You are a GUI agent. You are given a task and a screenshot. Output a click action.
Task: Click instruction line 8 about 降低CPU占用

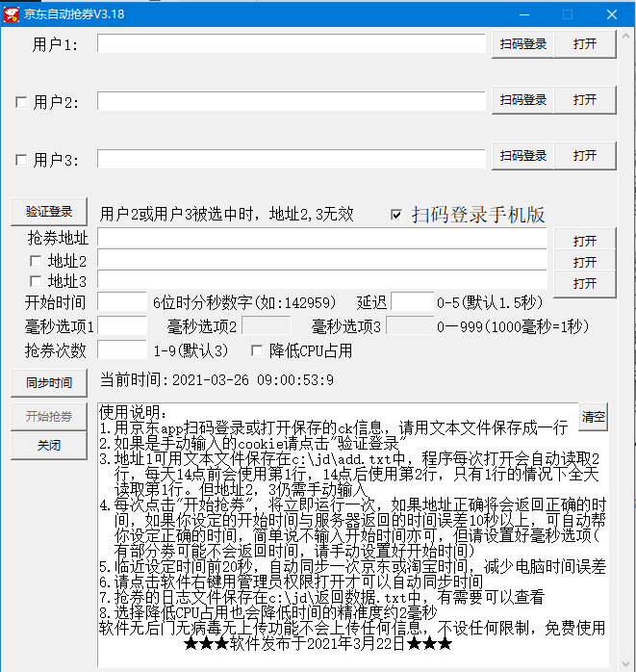tap(268, 613)
